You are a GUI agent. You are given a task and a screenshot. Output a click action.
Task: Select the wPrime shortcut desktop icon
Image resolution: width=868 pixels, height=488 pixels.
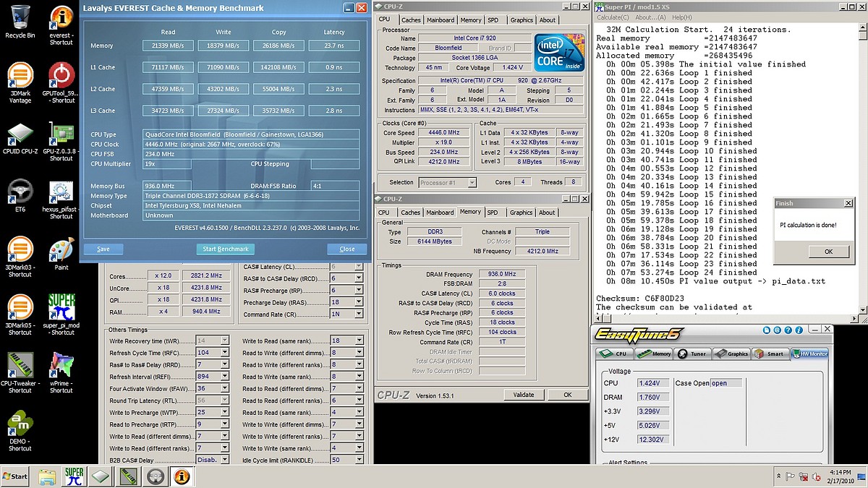point(61,372)
